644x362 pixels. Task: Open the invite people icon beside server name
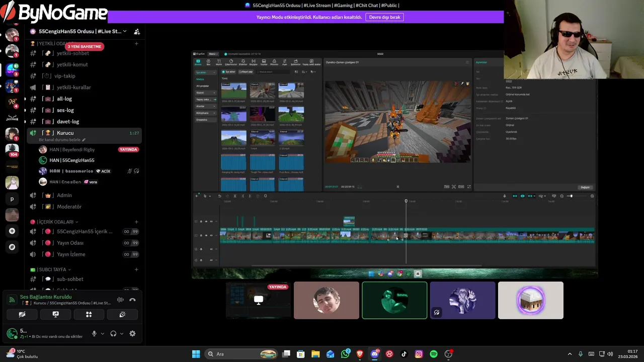tap(137, 31)
